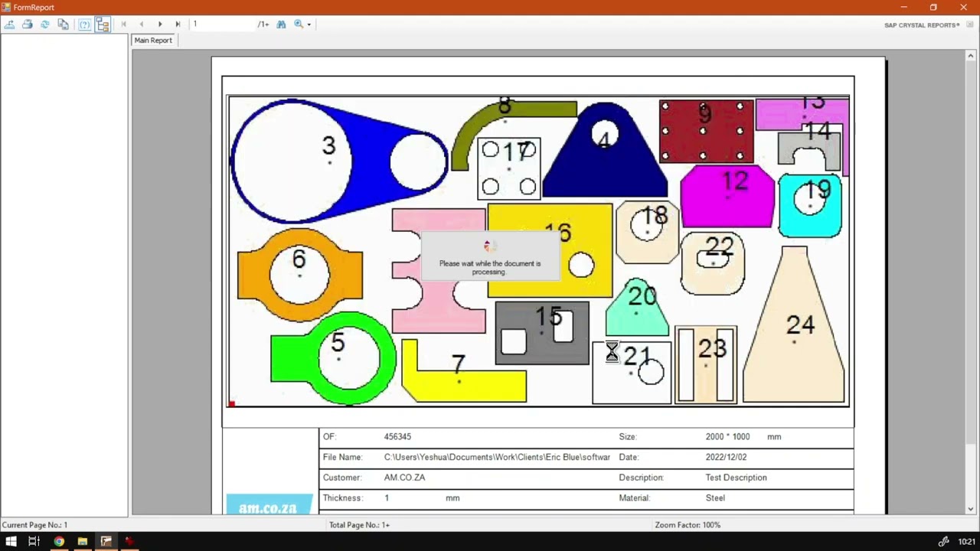Click the Print Report icon

click(x=27, y=24)
